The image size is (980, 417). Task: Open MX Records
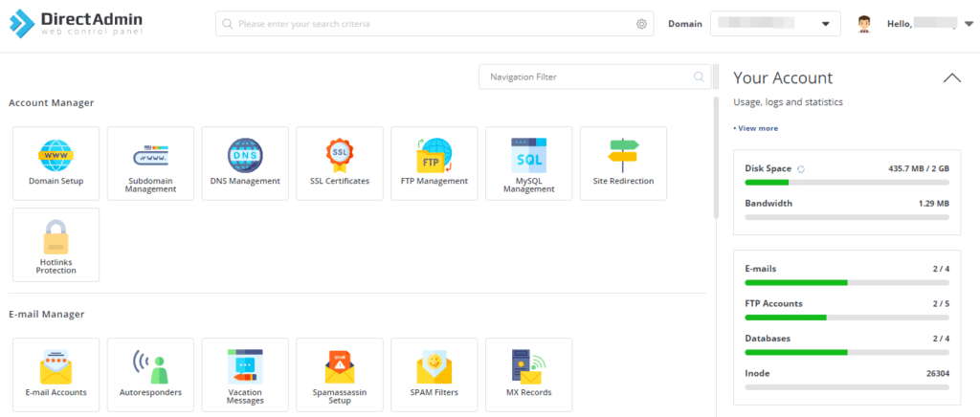(x=529, y=374)
